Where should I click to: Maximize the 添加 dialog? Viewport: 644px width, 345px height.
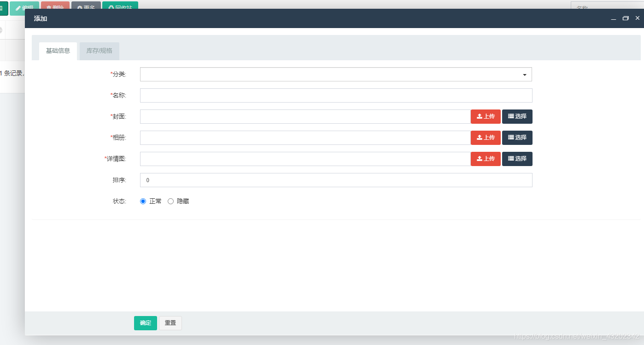tap(626, 18)
